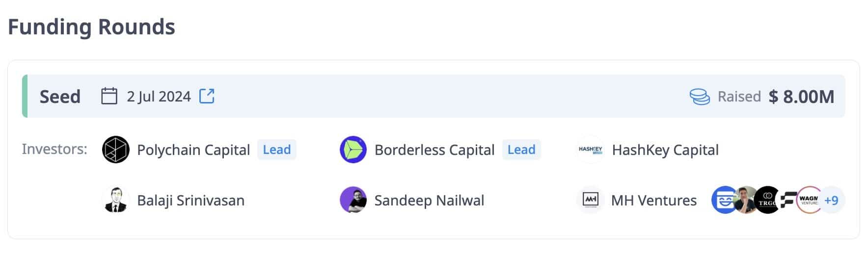Image resolution: width=868 pixels, height=254 pixels.
Task: Click the calendar icon next to 2 Jul 2024
Action: coord(109,96)
